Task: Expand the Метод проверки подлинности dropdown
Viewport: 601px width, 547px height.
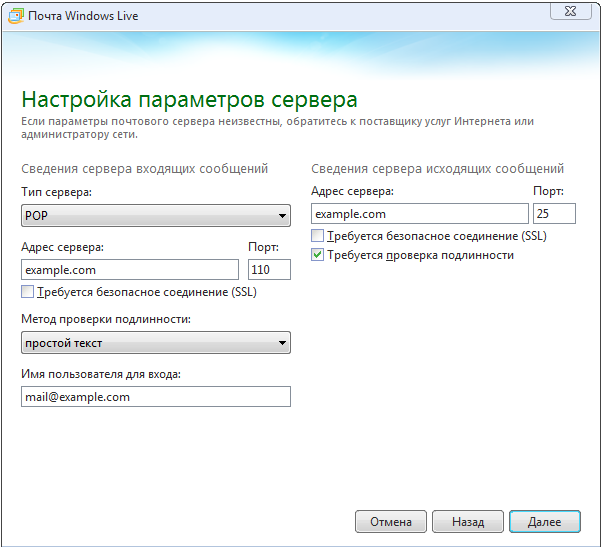Action: click(x=155, y=344)
